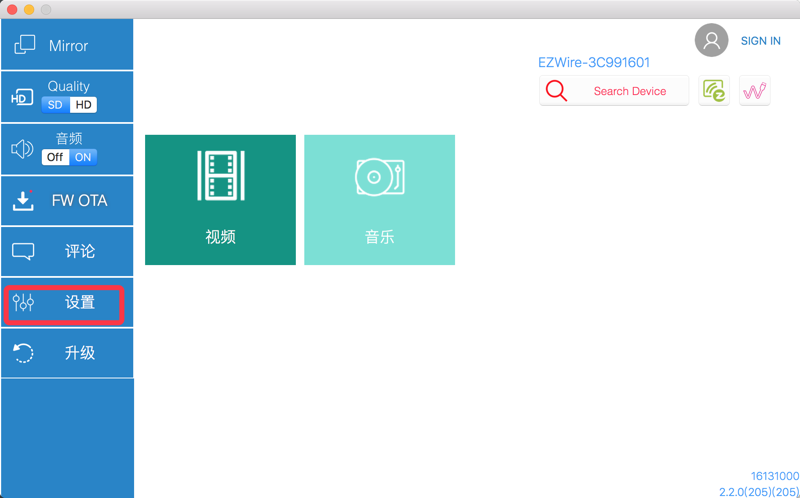Click the film strip video icon
This screenshot has width=800, height=498.
(x=220, y=175)
